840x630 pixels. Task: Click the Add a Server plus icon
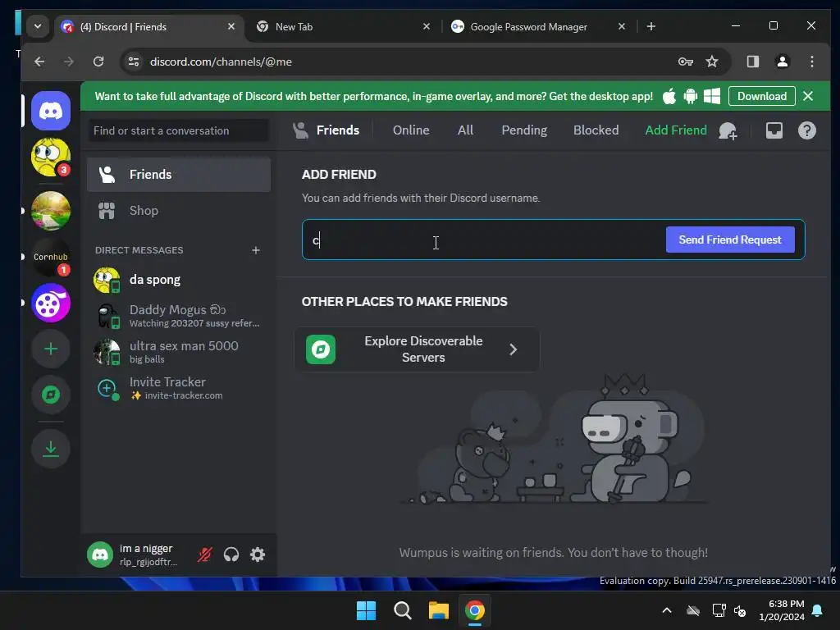tap(51, 349)
